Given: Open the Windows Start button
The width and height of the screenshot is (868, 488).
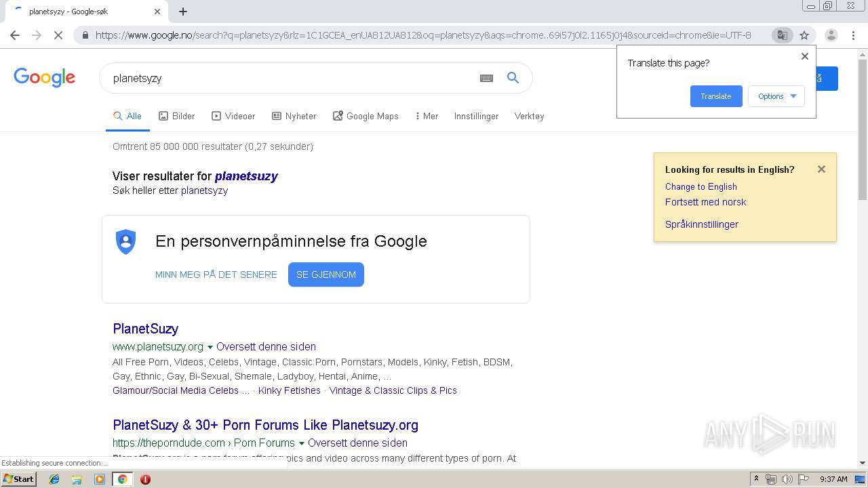Looking at the screenshot, I should point(18,479).
